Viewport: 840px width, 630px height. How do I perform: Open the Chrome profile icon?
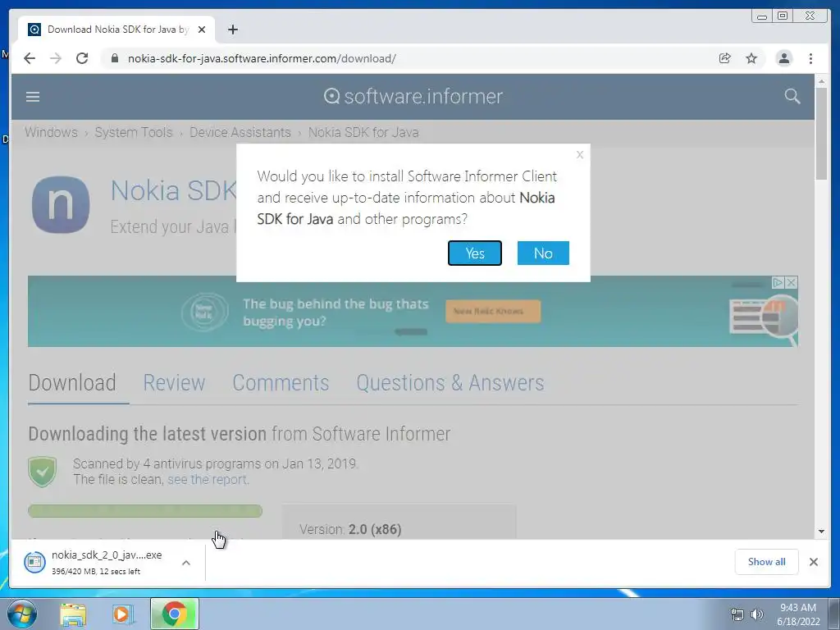(x=783, y=58)
